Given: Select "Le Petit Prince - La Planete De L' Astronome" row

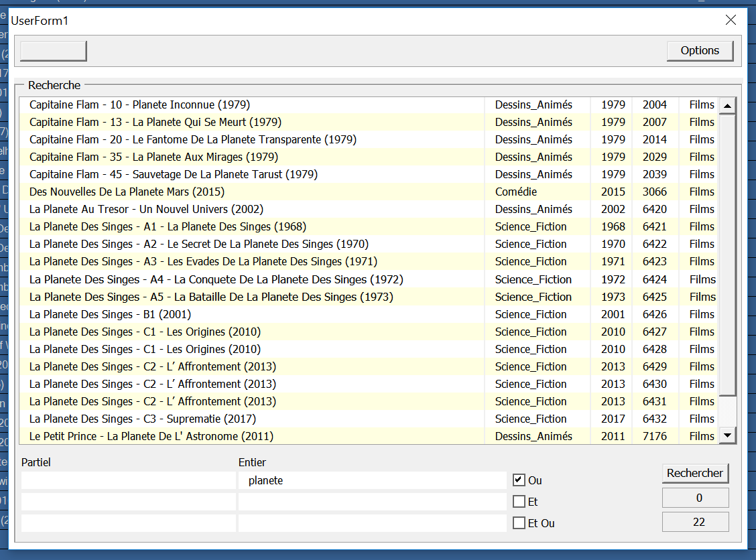Looking at the screenshot, I should coord(201,436).
